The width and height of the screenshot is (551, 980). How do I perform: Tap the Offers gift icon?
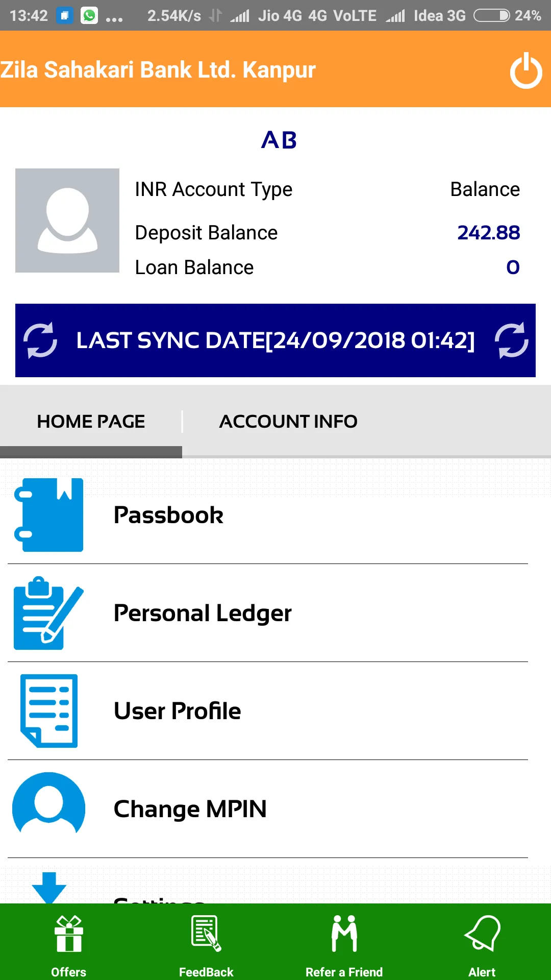(x=69, y=934)
